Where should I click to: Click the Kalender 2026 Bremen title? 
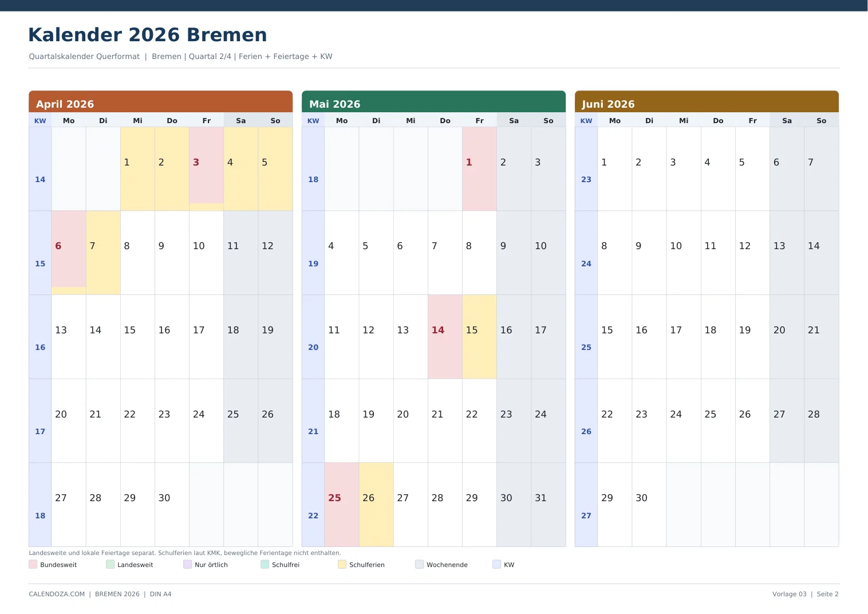click(x=148, y=34)
